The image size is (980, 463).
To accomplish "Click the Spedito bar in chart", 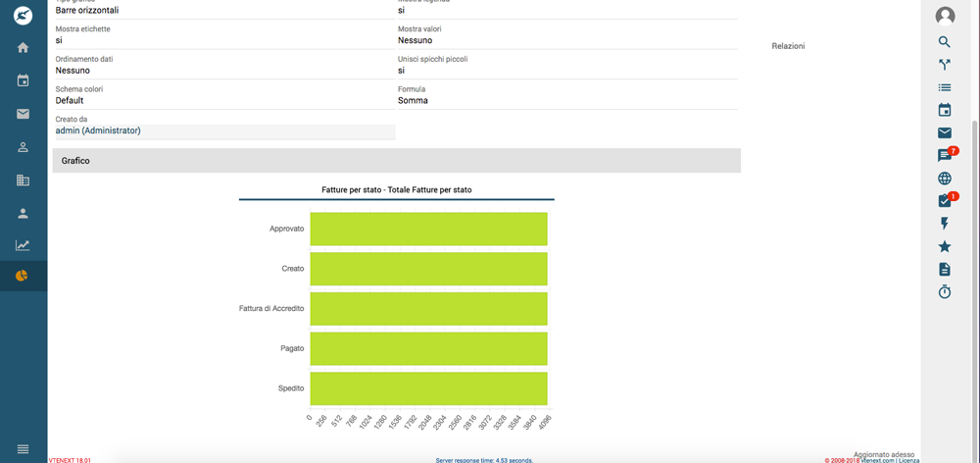I will point(429,388).
